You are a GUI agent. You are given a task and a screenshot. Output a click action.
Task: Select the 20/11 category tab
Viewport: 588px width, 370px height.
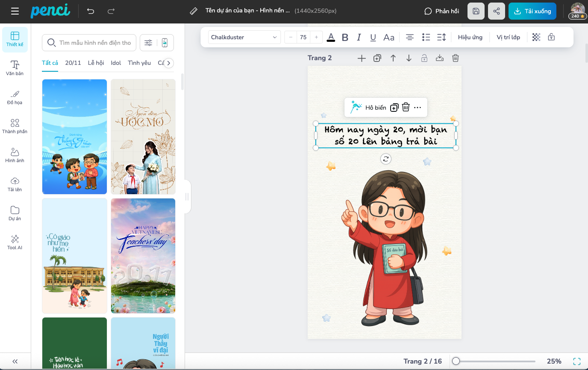(x=73, y=63)
